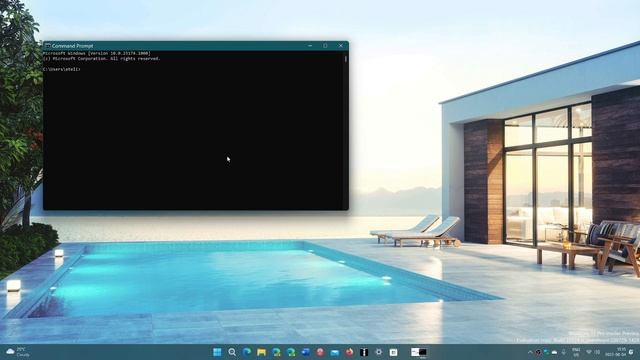640x360 pixels.
Task: Open File Explorer folder icon
Action: pyautogui.click(x=261, y=352)
